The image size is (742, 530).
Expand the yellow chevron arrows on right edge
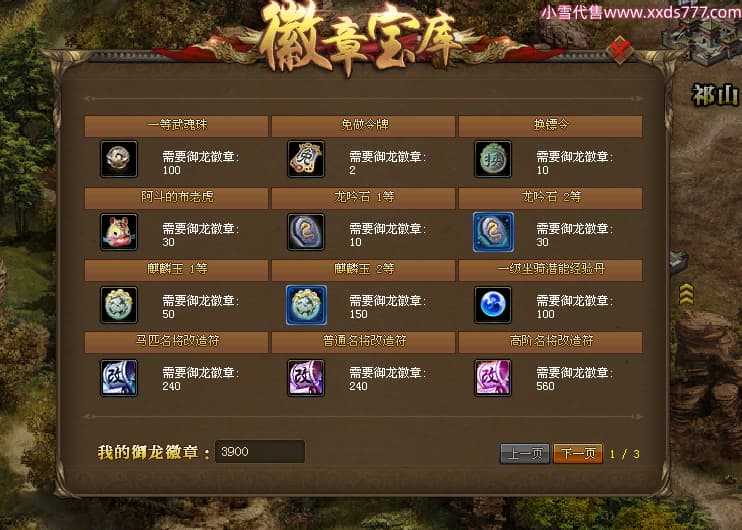tap(686, 294)
